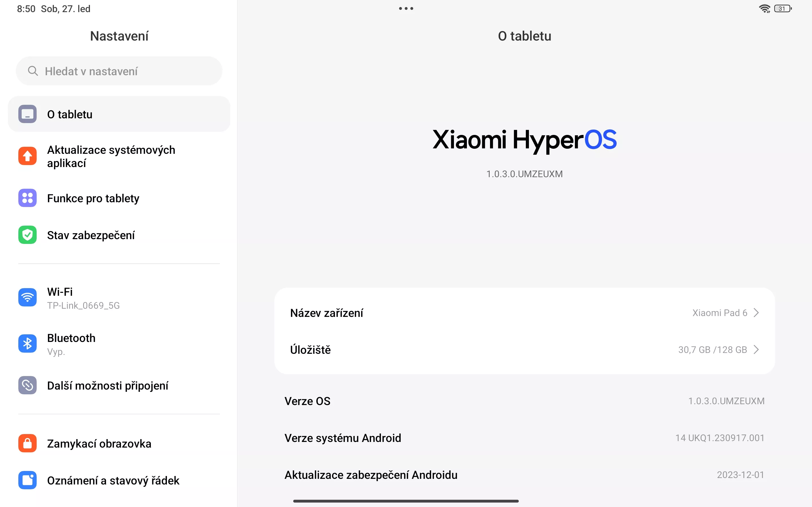Image resolution: width=812 pixels, height=507 pixels.
Task: Tap the orange system apps update icon
Action: 28,156
